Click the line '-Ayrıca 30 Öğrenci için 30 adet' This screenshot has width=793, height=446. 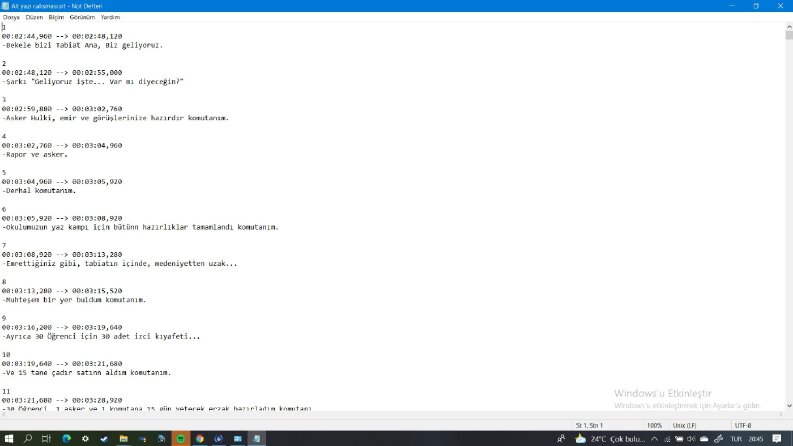[101, 336]
